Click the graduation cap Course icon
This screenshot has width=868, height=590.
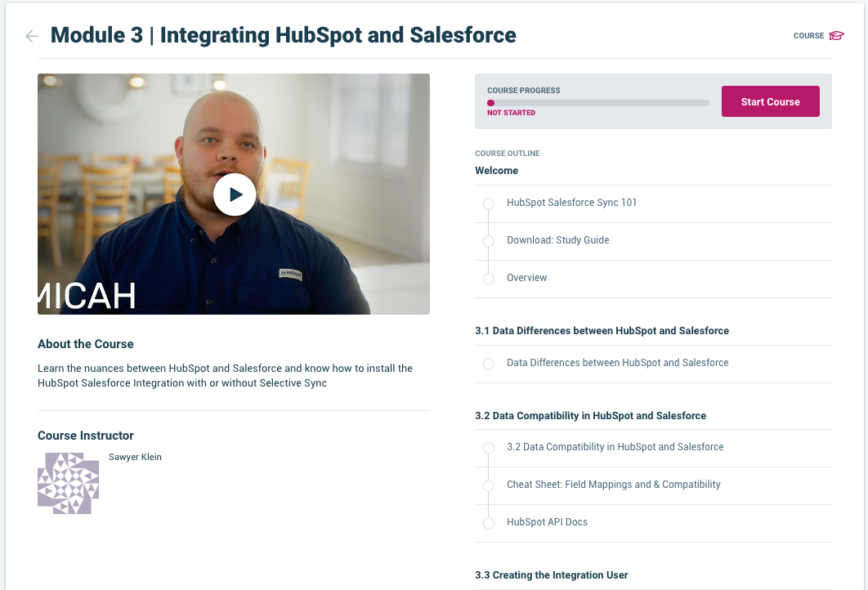(836, 36)
